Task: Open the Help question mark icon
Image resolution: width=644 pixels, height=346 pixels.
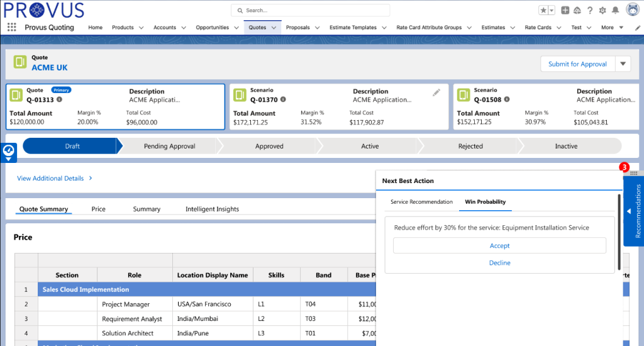Action: coord(590,10)
